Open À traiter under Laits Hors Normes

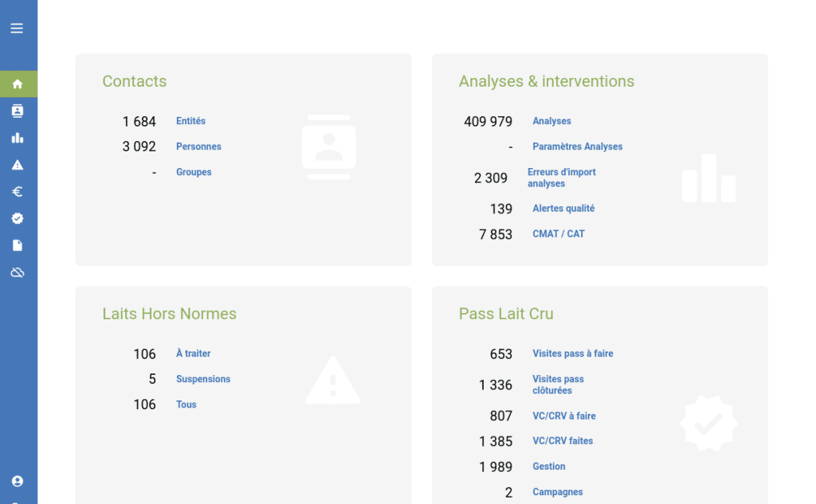click(x=193, y=354)
